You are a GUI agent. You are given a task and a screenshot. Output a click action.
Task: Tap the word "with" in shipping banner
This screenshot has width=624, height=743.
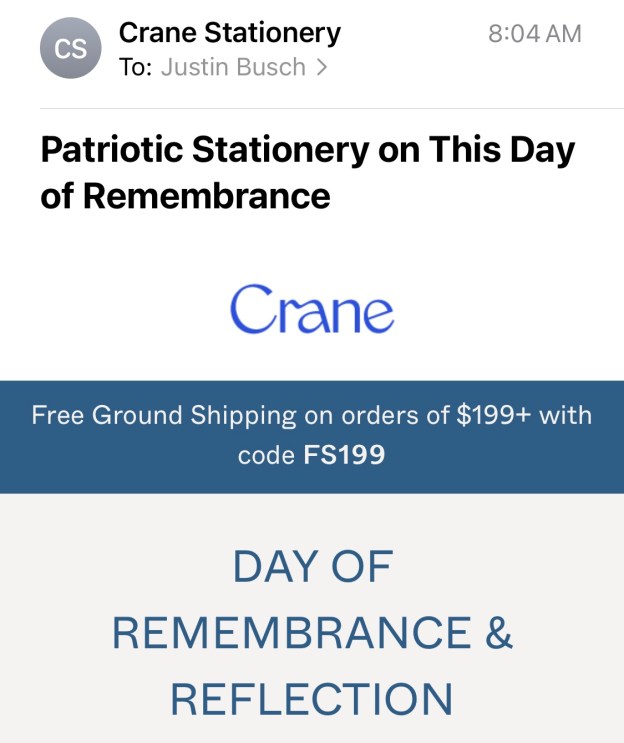[566, 415]
